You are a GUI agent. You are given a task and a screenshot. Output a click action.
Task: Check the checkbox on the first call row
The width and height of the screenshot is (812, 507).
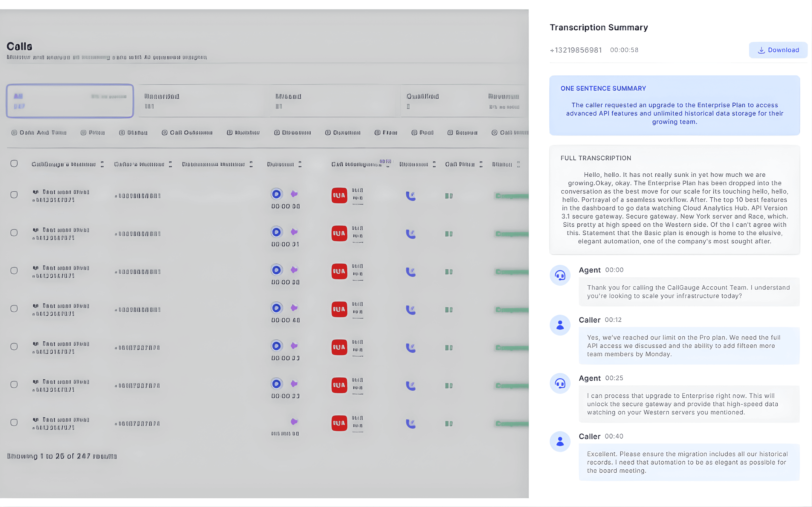(14, 195)
